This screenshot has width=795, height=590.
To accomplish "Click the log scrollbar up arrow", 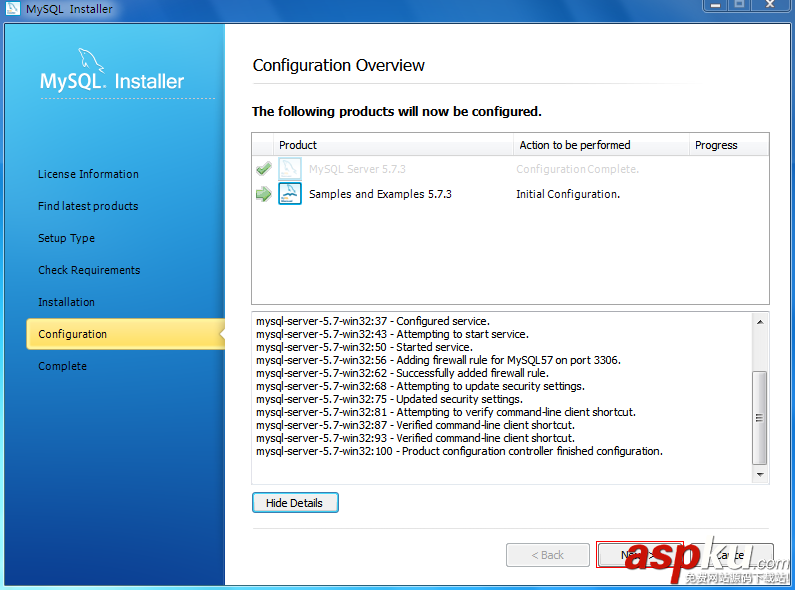I will (760, 322).
